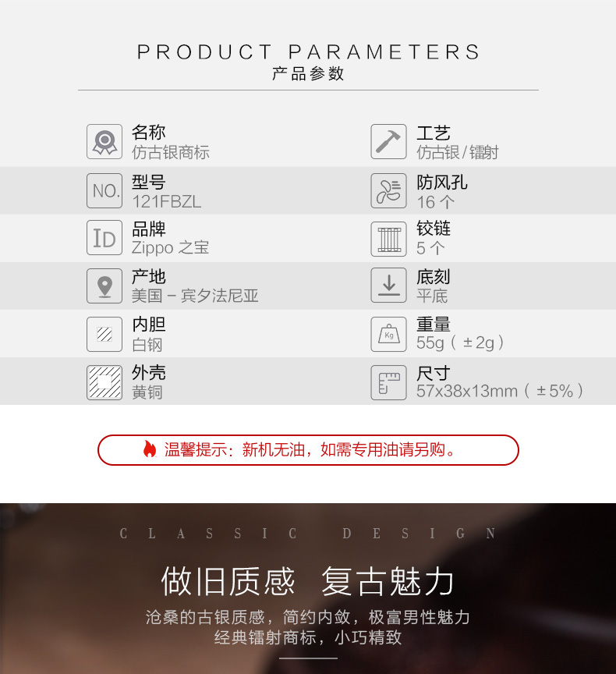Click the download arrow icon beside 底刻
Image resolution: width=616 pixels, height=674 pixels.
point(389,286)
